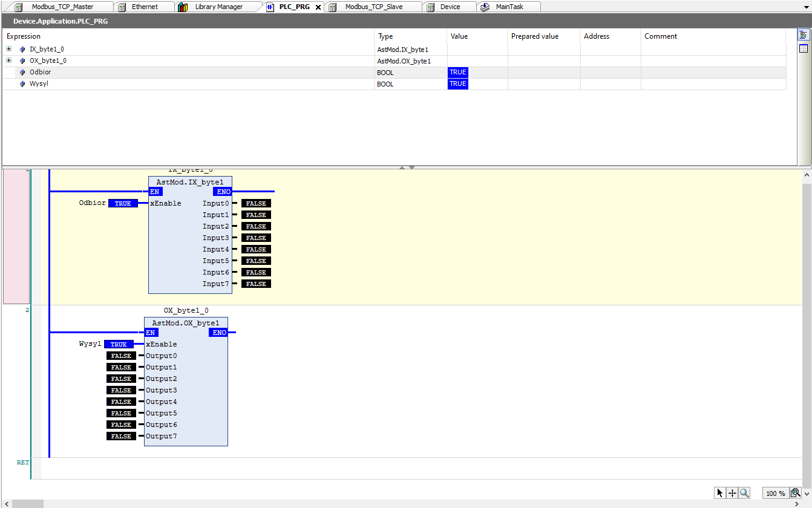
Task: Open the Ethernet tab
Action: click(145, 7)
